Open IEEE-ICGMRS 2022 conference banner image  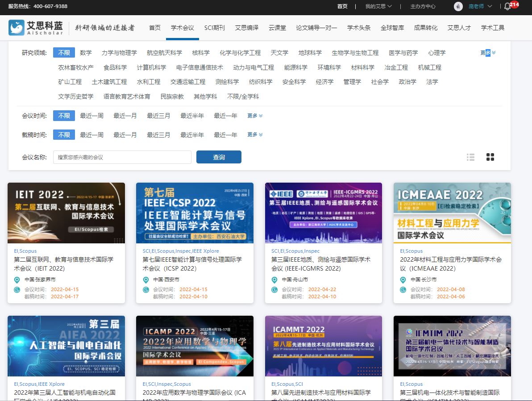pyautogui.click(x=323, y=213)
